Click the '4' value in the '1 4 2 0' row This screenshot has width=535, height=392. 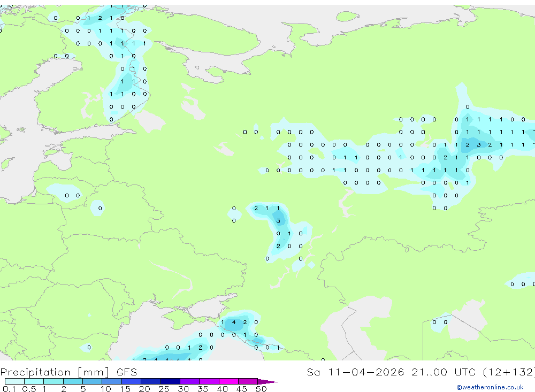coord(234,322)
